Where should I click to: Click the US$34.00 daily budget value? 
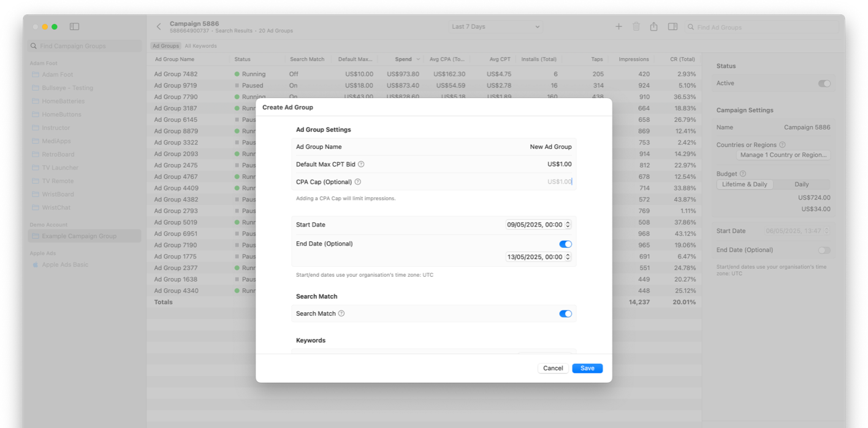click(816, 209)
